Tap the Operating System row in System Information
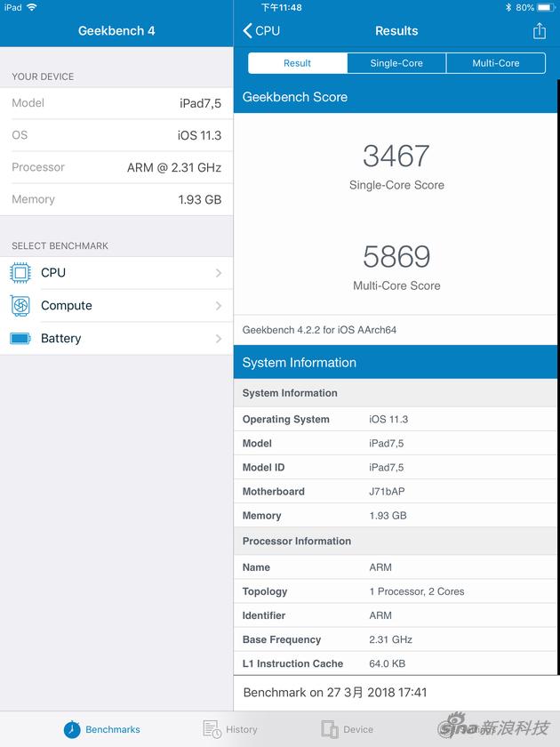560x747 pixels. (x=396, y=419)
